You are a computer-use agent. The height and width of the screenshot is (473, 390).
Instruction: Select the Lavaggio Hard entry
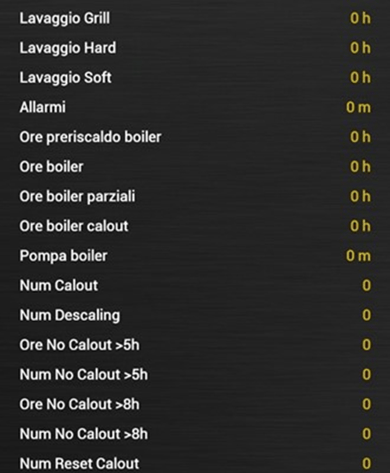point(195,48)
